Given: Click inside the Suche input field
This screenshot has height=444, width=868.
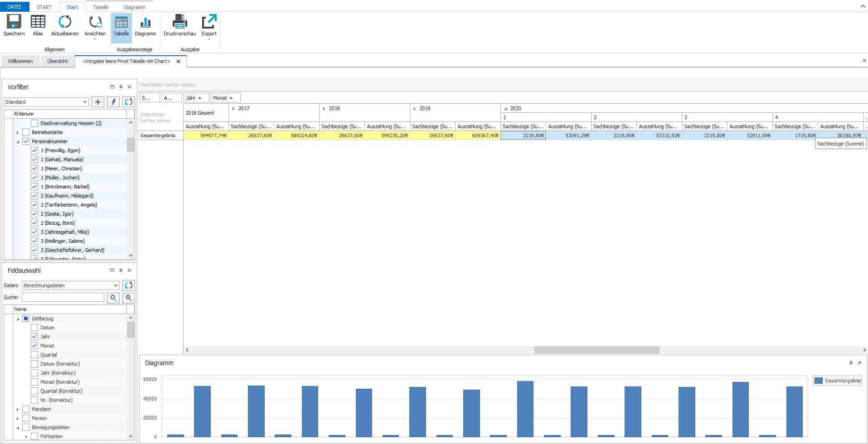Looking at the screenshot, I should pos(63,297).
